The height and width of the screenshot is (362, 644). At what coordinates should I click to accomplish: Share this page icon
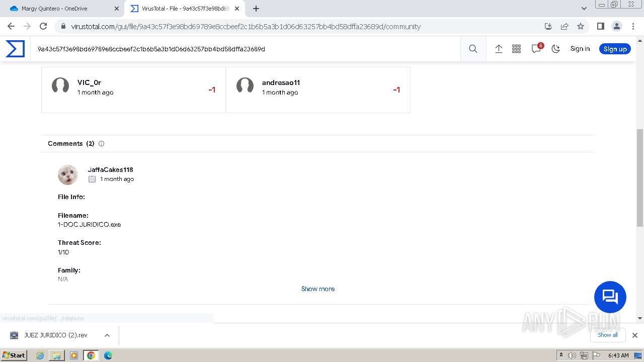point(565,26)
